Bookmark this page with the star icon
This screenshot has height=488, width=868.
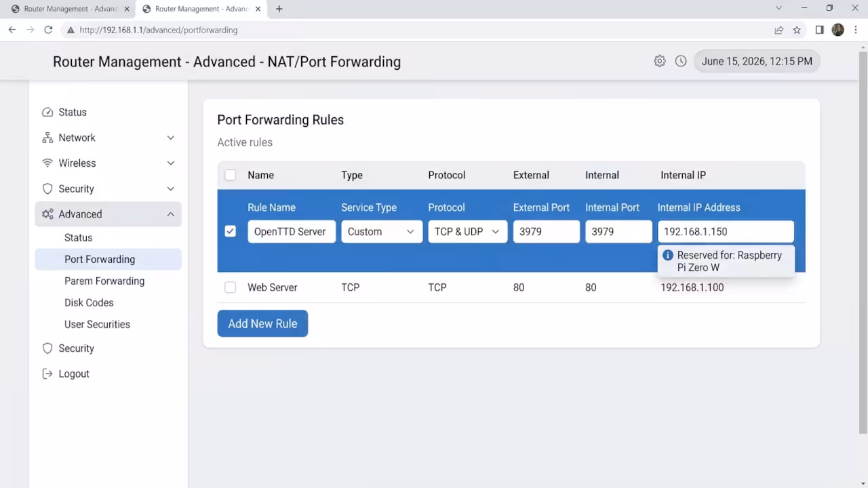click(797, 30)
